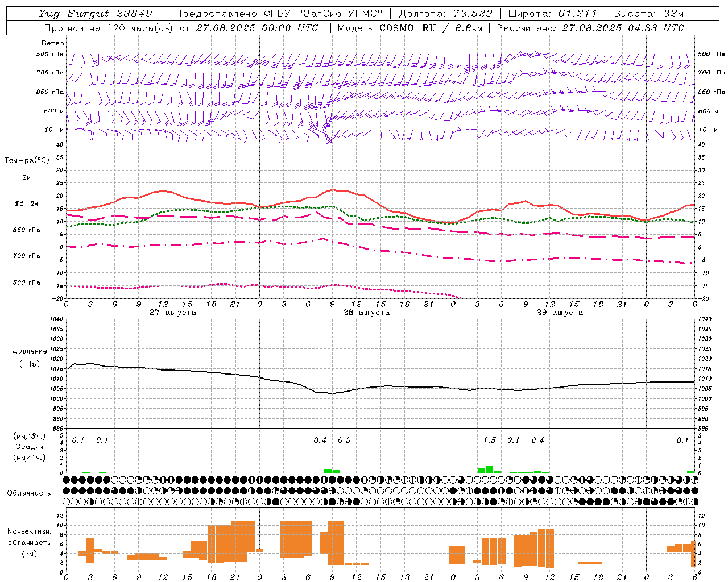Click the Облачность label
Screen dimensions: 728x582
click(29, 493)
